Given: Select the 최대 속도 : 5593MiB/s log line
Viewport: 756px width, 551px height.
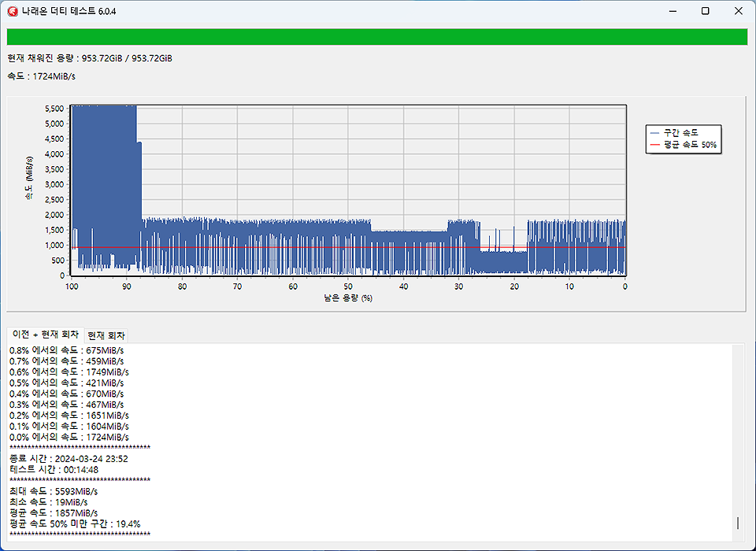Looking at the screenshot, I should pyautogui.click(x=54, y=491).
